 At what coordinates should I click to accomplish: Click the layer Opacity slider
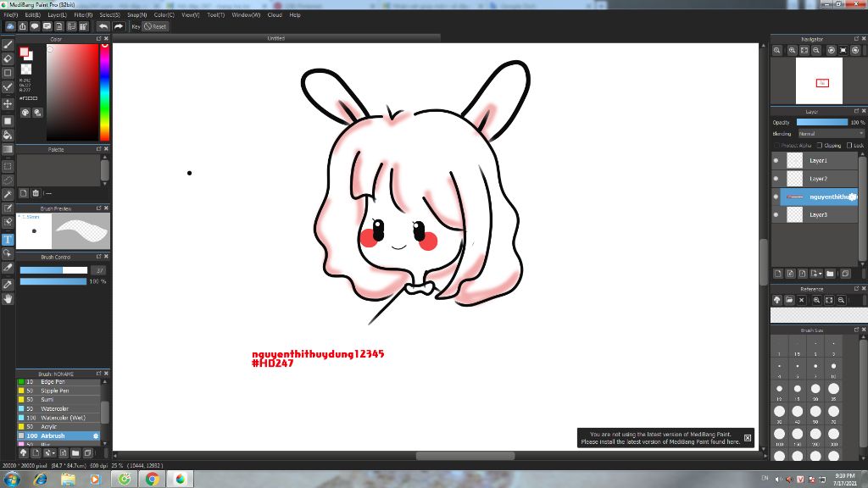click(x=822, y=122)
